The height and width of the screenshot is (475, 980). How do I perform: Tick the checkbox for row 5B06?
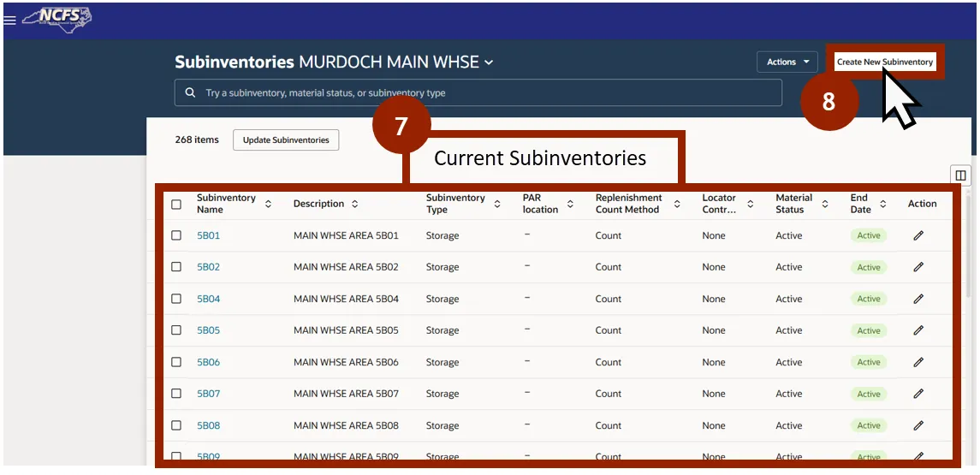click(x=176, y=362)
